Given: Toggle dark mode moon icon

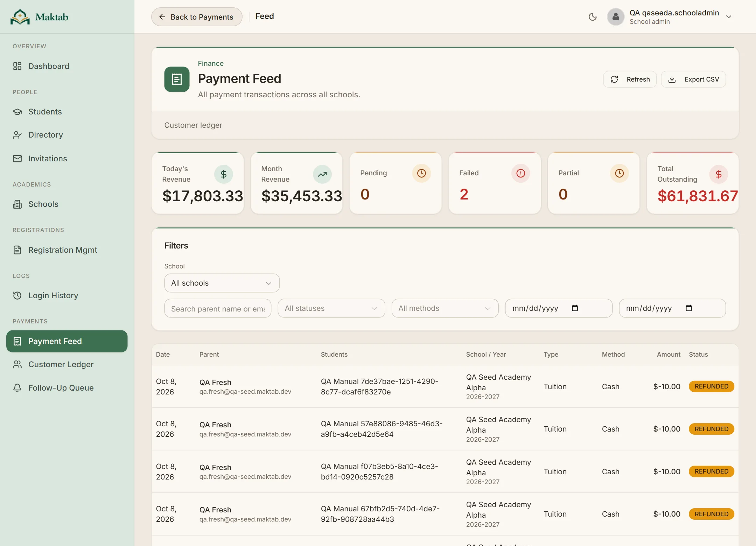Looking at the screenshot, I should tap(593, 17).
